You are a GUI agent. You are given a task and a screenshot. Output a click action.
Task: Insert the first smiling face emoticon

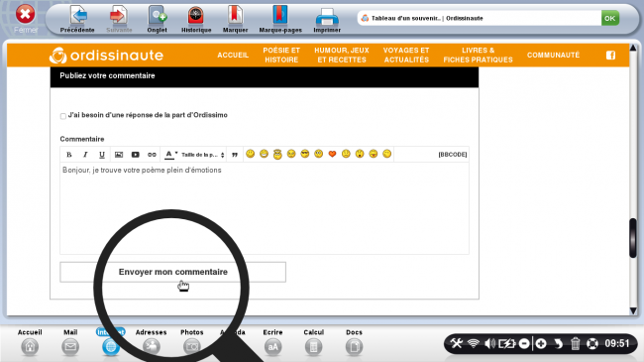[x=250, y=154]
